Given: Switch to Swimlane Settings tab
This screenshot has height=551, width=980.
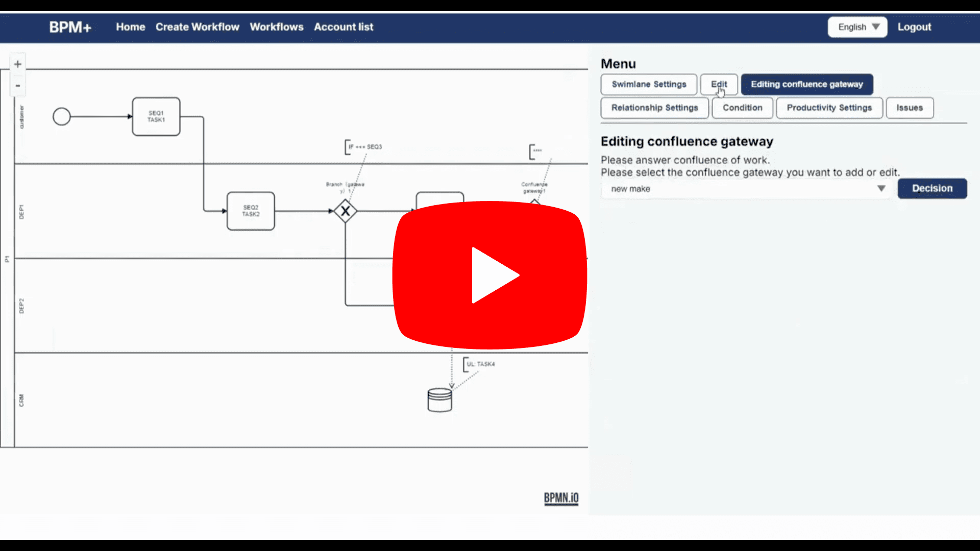Looking at the screenshot, I should 649,84.
